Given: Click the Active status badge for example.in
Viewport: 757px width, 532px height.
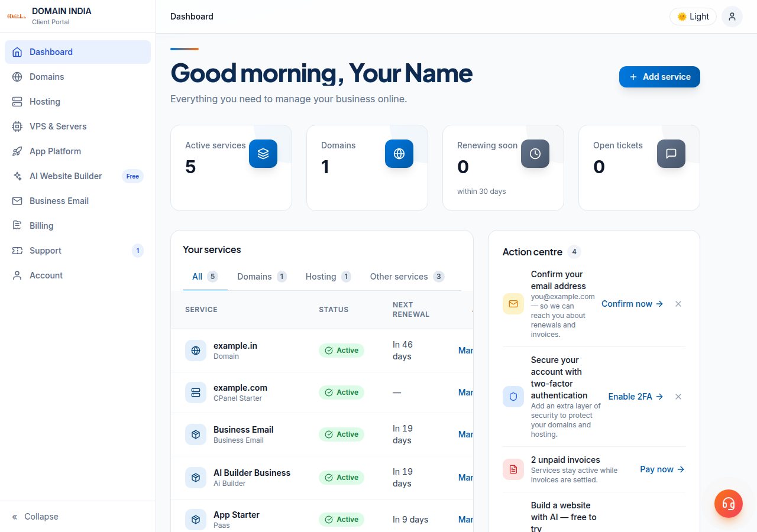Looking at the screenshot, I should coord(341,351).
